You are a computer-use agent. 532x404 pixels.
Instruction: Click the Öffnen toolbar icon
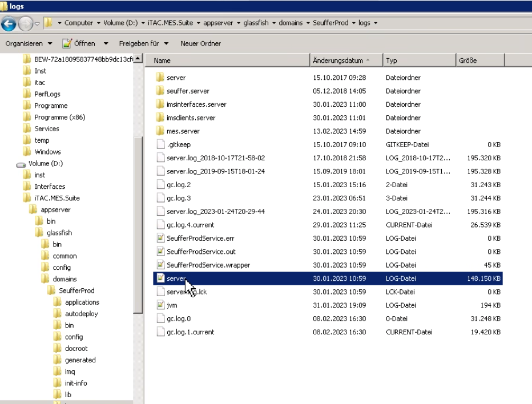point(67,43)
